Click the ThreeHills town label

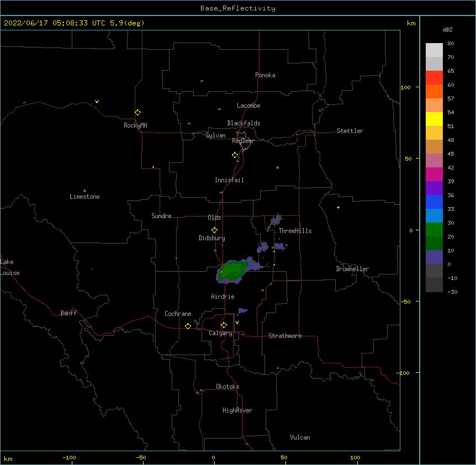coord(295,231)
